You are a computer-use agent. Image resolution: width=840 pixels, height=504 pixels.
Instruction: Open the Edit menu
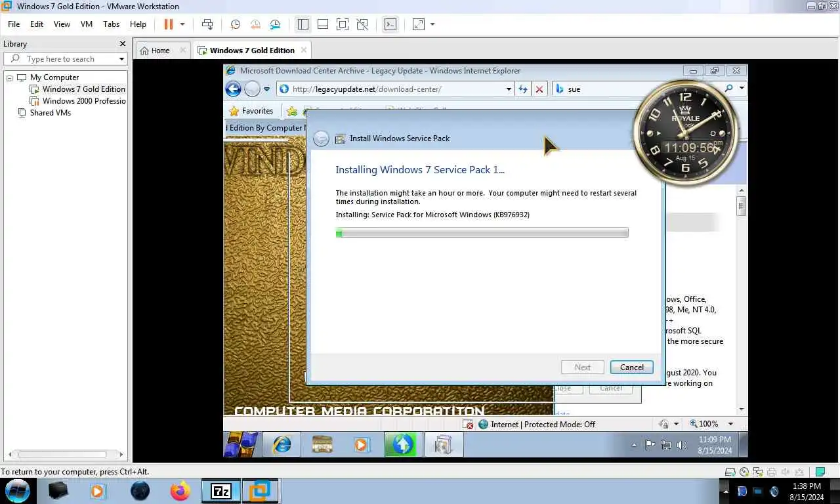click(x=37, y=24)
